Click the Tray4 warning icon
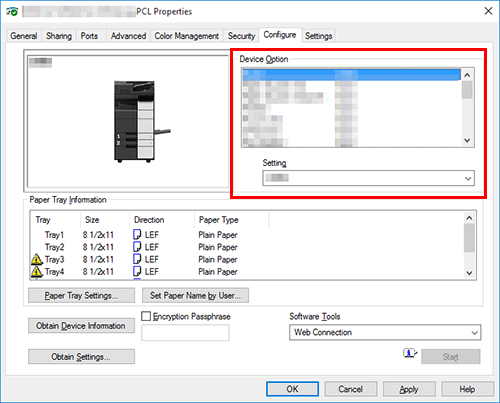Screen dimensions: 500x403 click(x=37, y=271)
